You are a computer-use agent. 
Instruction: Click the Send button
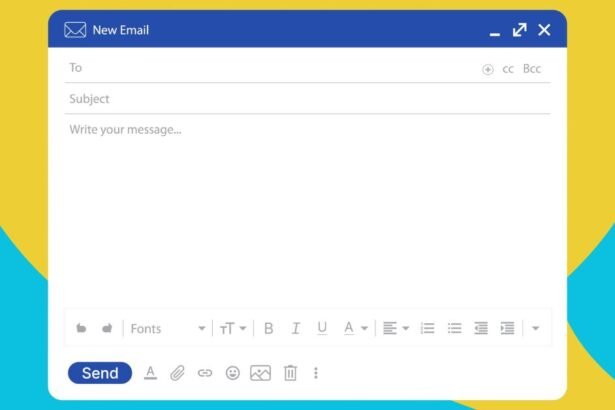pos(100,373)
